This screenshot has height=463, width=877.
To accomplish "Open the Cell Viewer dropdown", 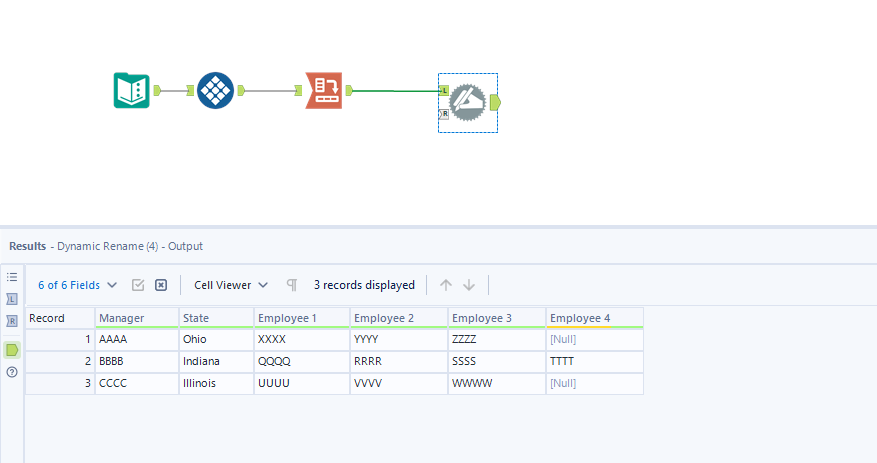I will pos(231,285).
